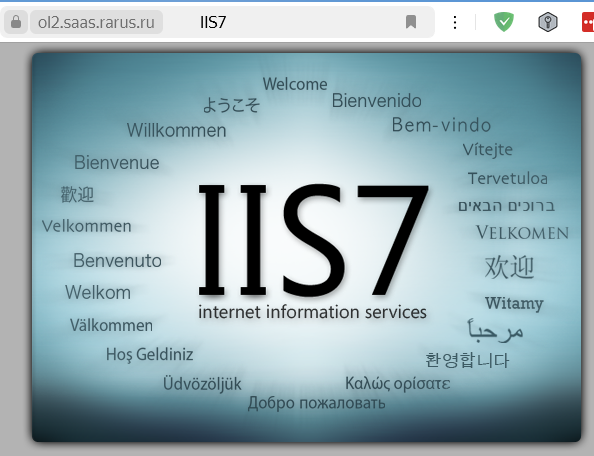
Task: Click the Welcome word in the image
Action: (295, 84)
